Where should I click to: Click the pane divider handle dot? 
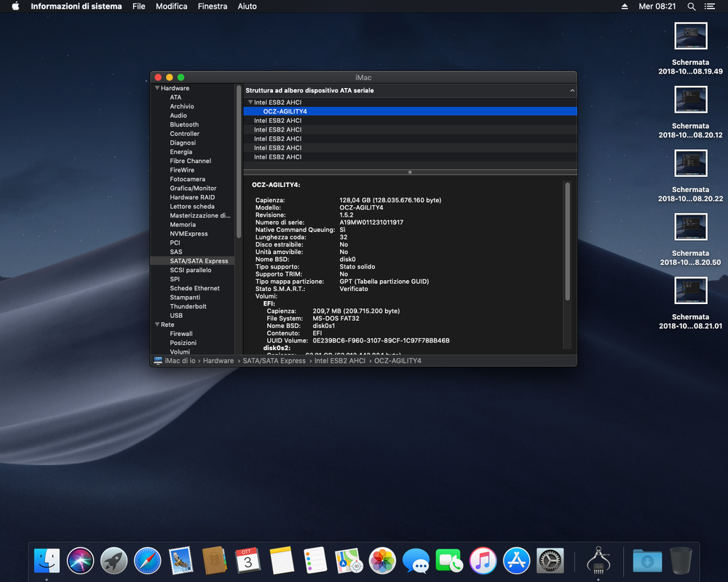(410, 172)
